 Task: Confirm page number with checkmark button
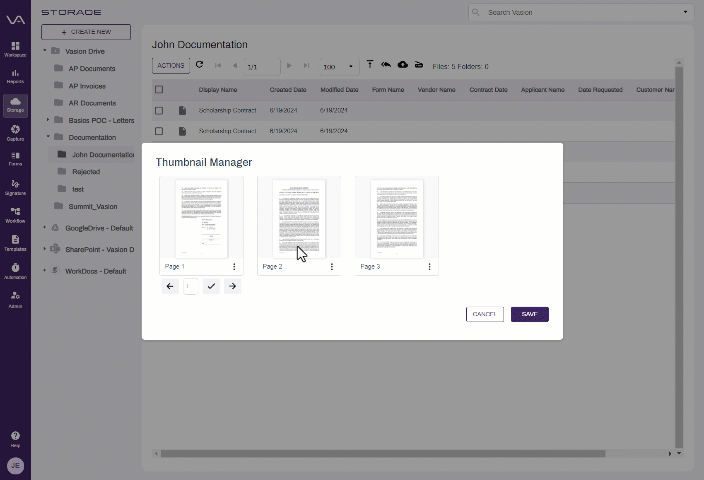211,286
